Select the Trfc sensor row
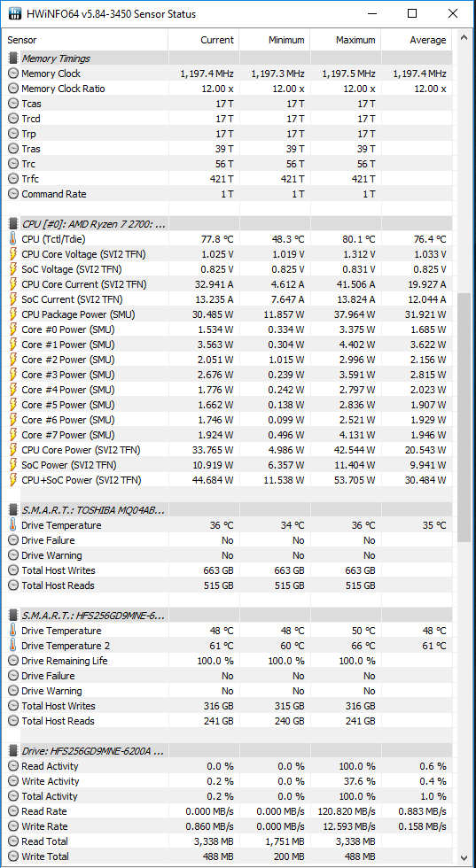476x868 pixels. click(228, 179)
